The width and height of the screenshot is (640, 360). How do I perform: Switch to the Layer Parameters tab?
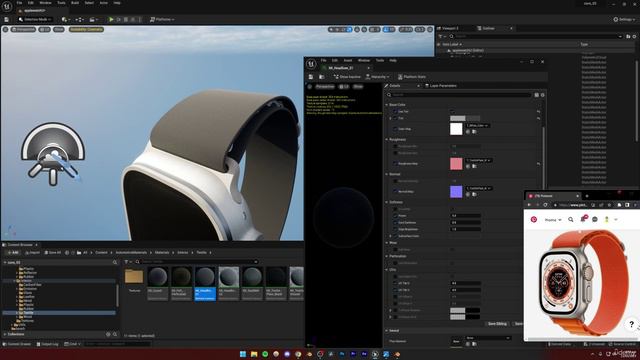click(441, 86)
